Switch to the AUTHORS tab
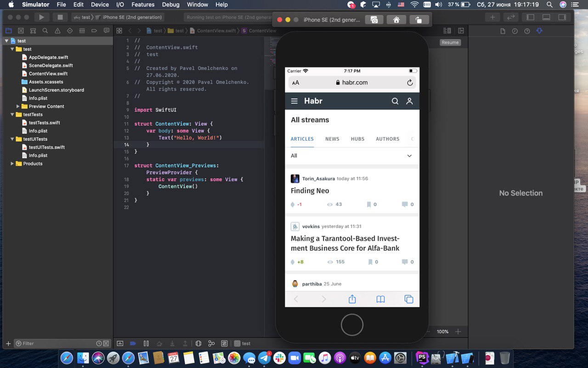 coord(388,139)
